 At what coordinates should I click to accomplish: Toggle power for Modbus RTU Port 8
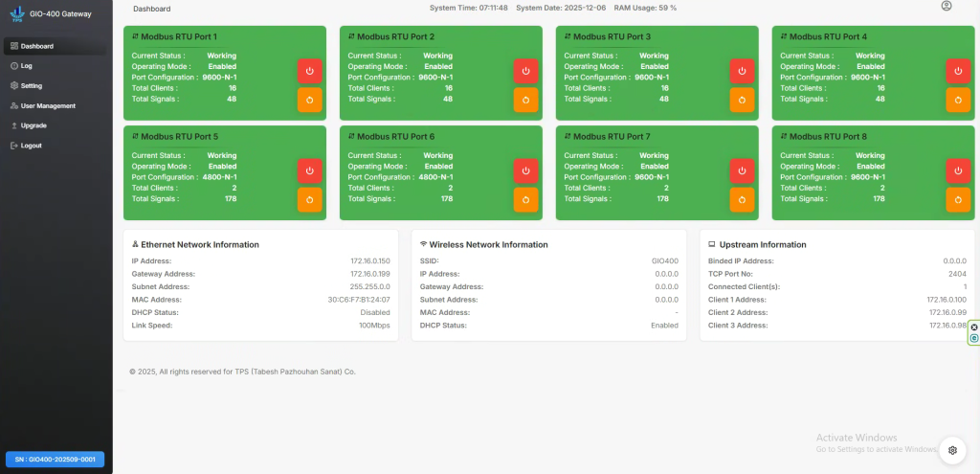(x=958, y=170)
